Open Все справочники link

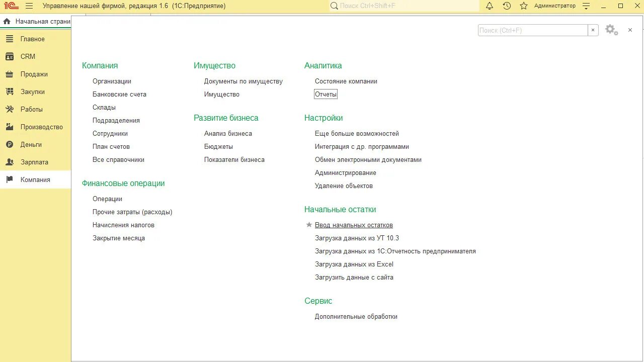point(118,159)
